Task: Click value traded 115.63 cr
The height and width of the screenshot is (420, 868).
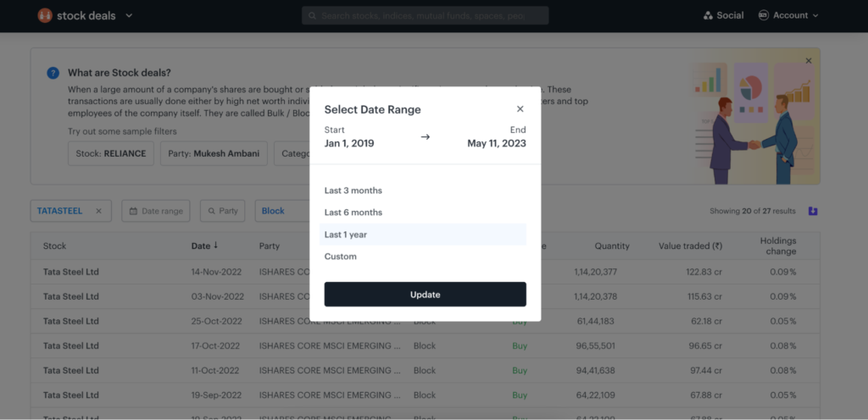Action: (704, 296)
